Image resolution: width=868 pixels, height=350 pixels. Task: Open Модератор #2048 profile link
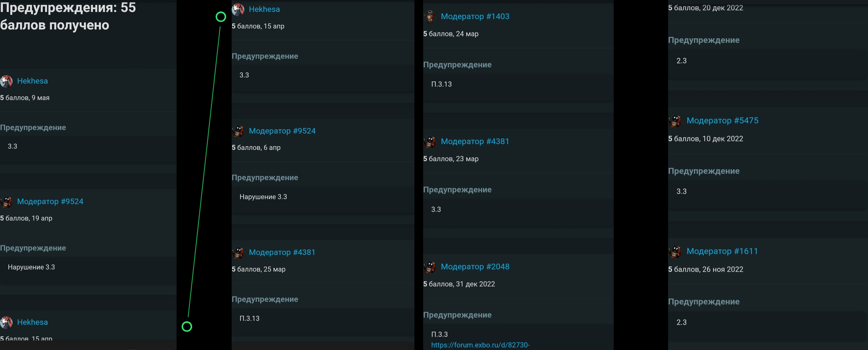475,266
